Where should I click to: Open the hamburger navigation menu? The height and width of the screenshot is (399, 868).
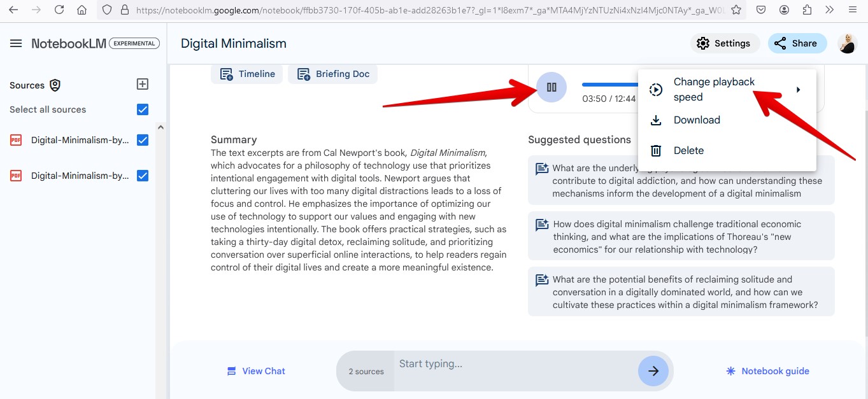click(16, 43)
